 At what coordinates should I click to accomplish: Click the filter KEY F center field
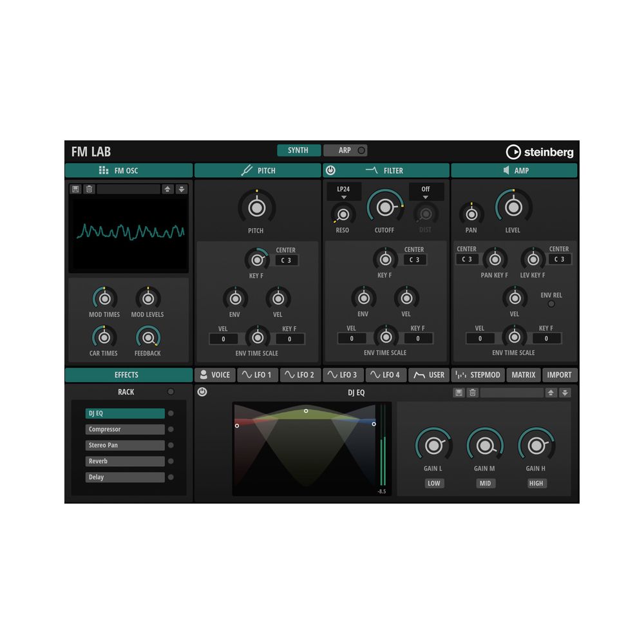point(415,260)
